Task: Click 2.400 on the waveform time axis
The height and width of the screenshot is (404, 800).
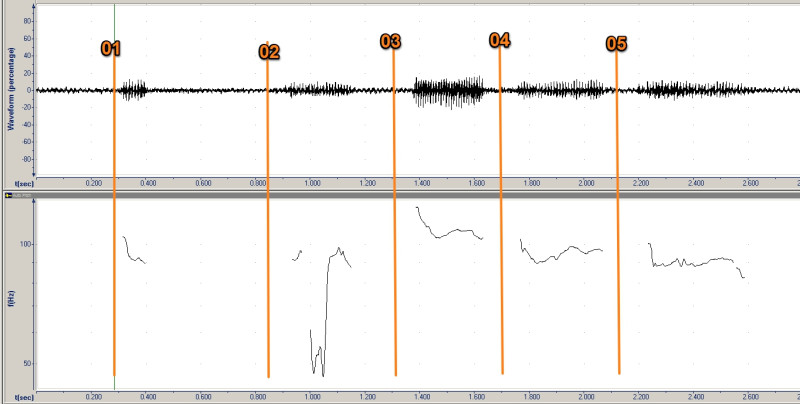Action: click(696, 183)
